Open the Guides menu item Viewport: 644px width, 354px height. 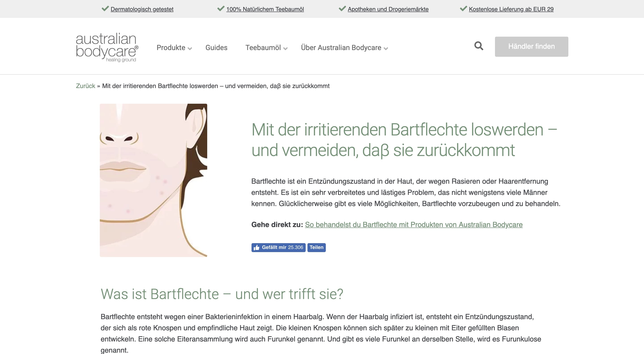[216, 47]
